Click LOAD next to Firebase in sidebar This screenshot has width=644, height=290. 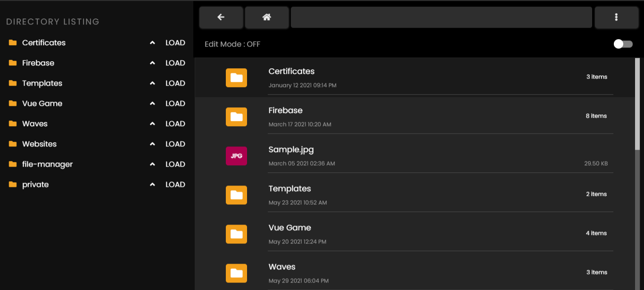(175, 63)
